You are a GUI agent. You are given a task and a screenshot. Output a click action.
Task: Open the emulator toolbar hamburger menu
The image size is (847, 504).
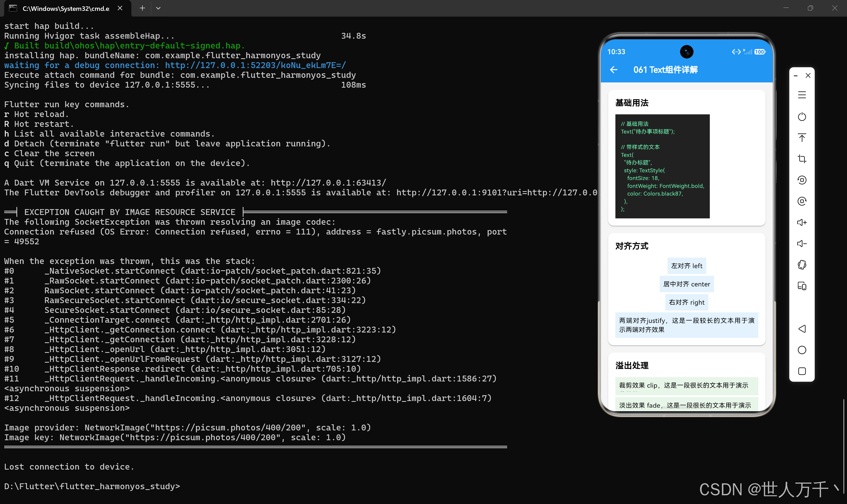(802, 95)
